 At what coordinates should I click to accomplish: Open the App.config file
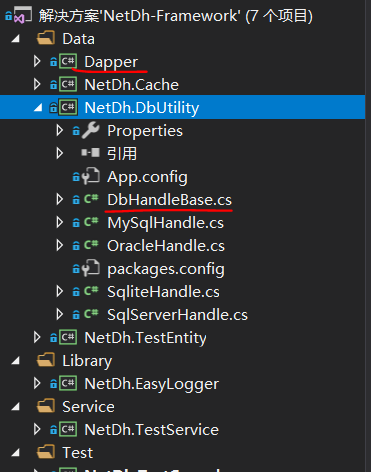[x=147, y=177]
